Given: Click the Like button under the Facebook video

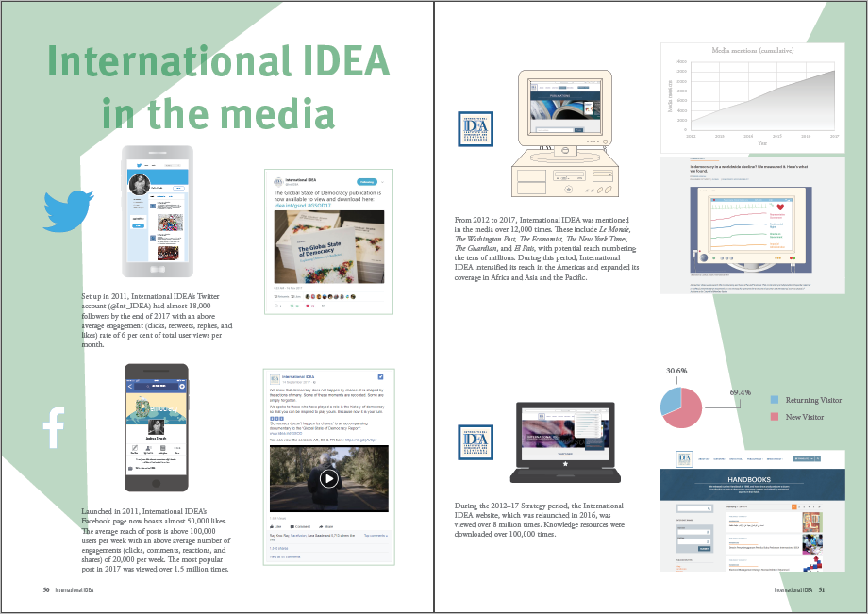Looking at the screenshot, I should coord(275,526).
